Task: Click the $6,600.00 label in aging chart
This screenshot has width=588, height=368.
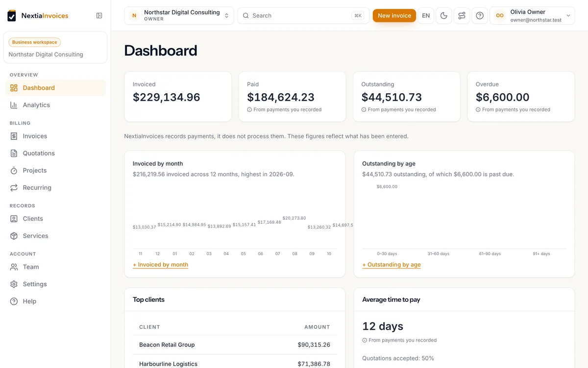Action: pyautogui.click(x=387, y=187)
